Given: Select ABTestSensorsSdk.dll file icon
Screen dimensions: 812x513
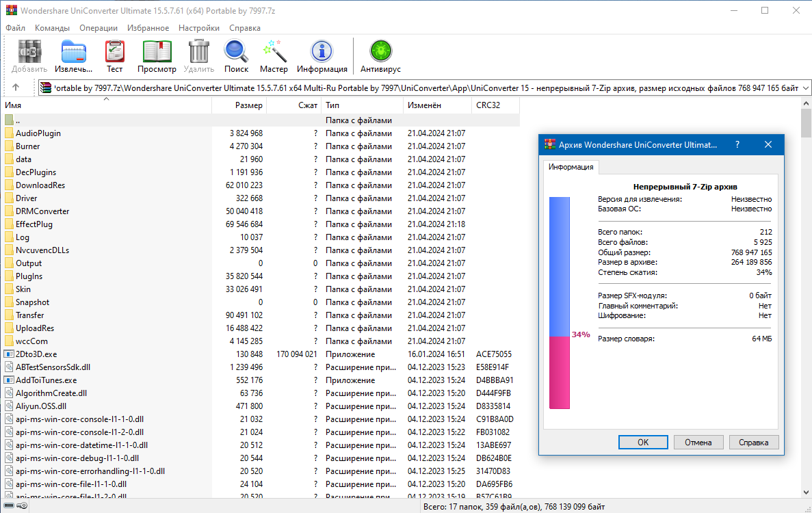Looking at the screenshot, I should (9, 367).
